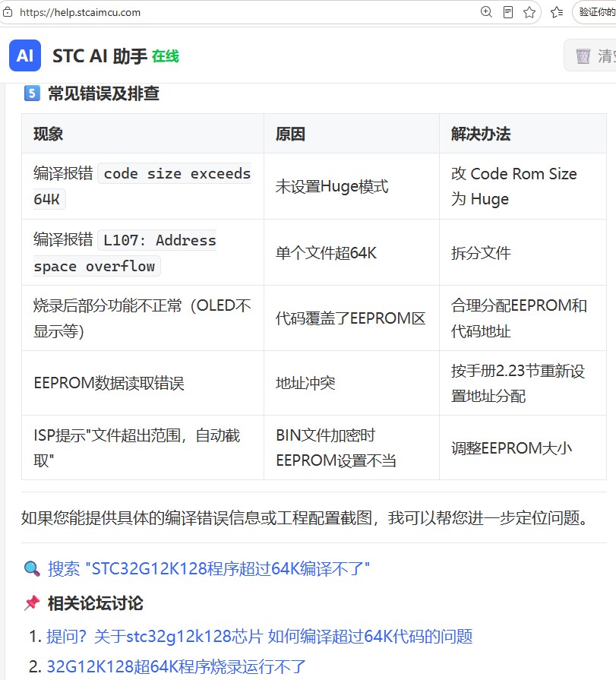Click the 按手册2.23节重新设置地址分配 cell
616x680 pixels.
coord(523,383)
